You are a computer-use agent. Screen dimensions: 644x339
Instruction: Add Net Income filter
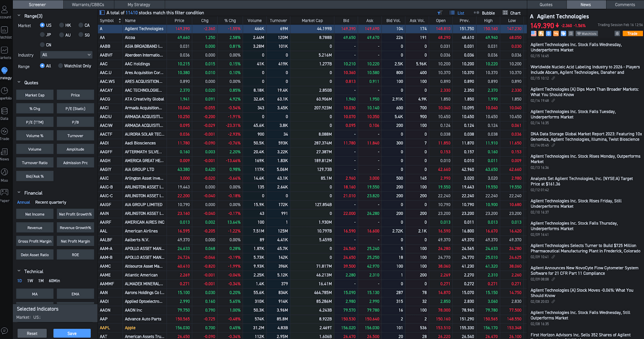35,214
